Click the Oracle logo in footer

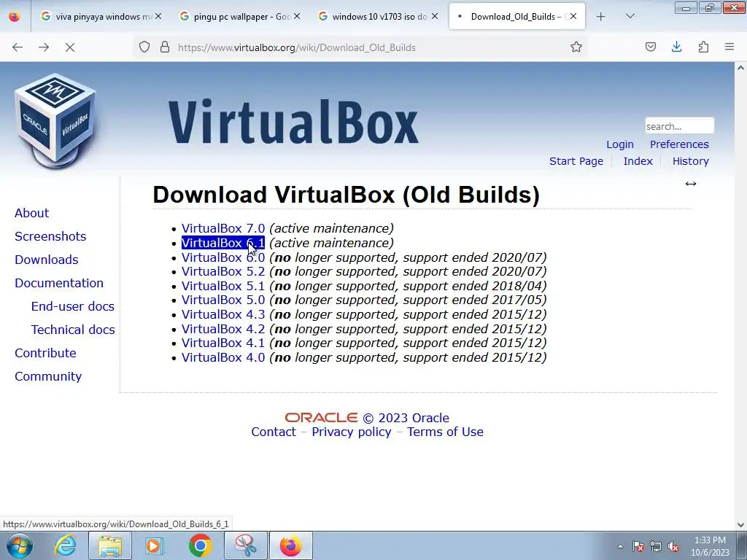pos(321,418)
